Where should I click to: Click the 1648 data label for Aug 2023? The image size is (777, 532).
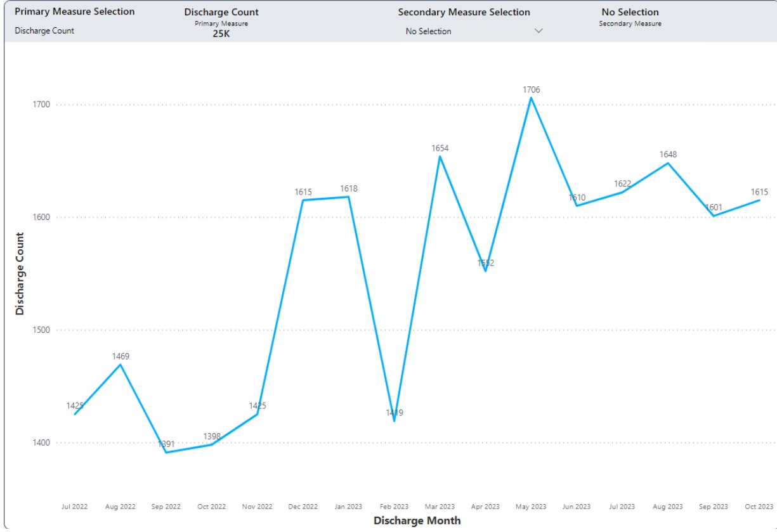[668, 155]
